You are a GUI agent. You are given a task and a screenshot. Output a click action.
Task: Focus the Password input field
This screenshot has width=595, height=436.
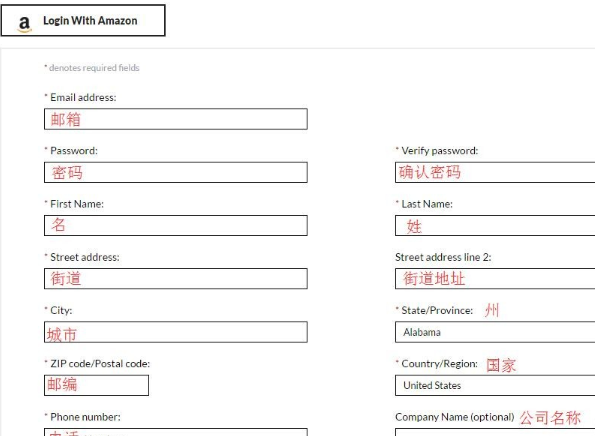click(x=176, y=172)
